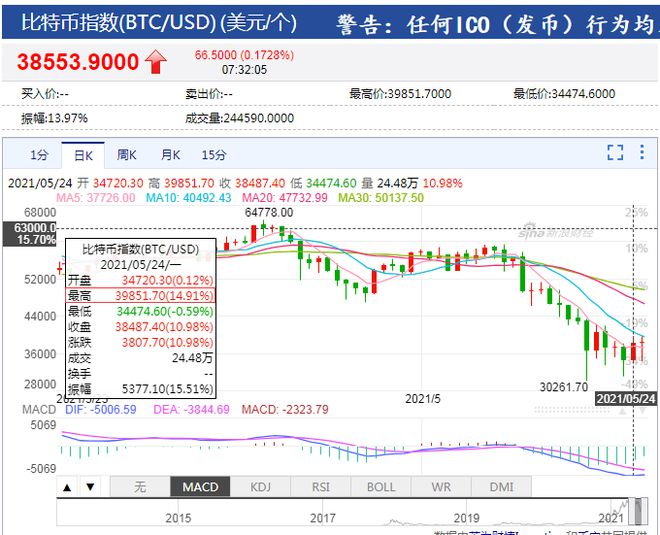
Task: Click the 收盘 38487.40 tooltip row
Action: click(141, 327)
